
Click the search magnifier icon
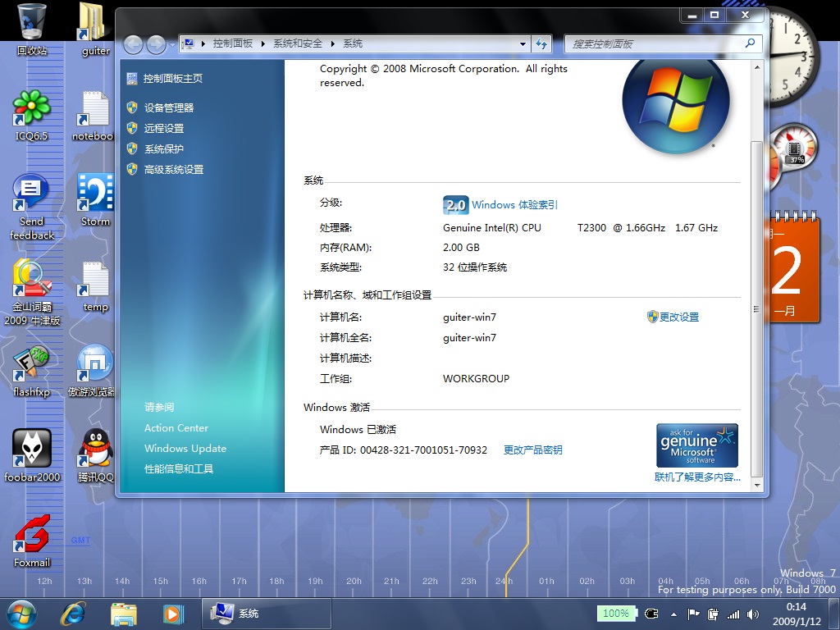(x=750, y=43)
